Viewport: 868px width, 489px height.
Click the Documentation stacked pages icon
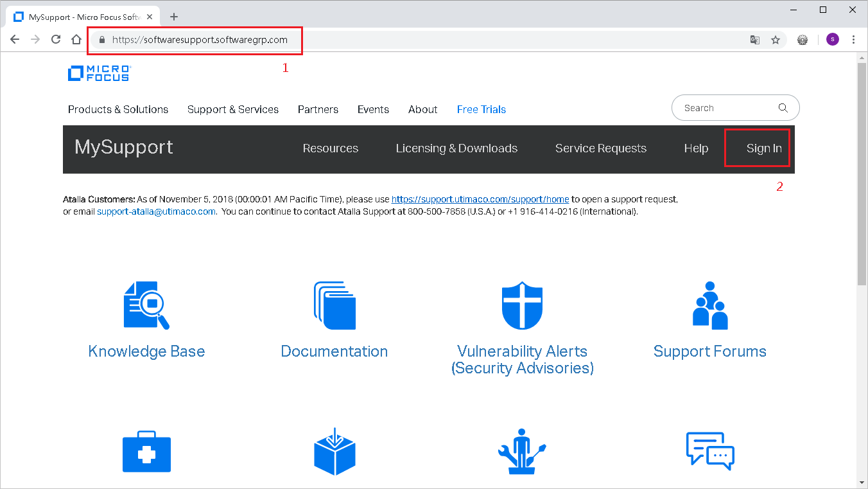pyautogui.click(x=334, y=306)
